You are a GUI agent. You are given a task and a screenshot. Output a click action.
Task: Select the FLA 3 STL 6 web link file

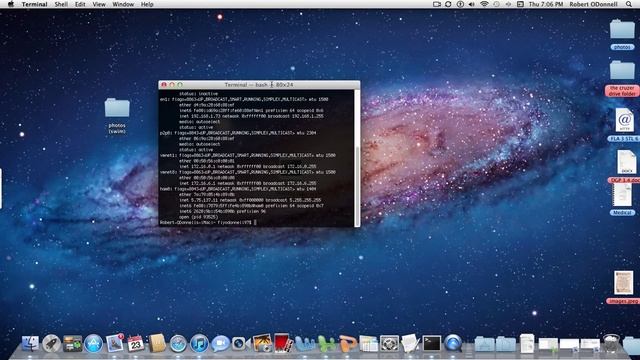tap(624, 124)
